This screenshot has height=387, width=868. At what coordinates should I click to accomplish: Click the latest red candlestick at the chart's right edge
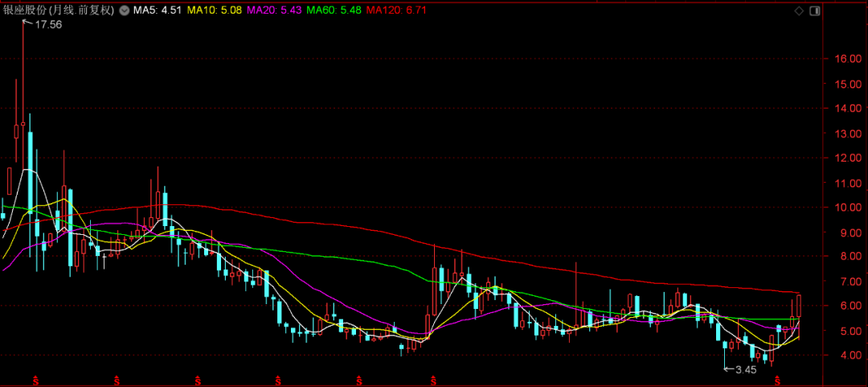click(x=799, y=306)
